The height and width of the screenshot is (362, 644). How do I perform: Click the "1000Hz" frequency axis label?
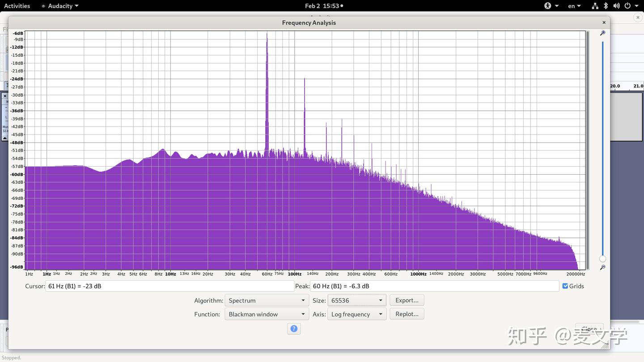(418, 274)
